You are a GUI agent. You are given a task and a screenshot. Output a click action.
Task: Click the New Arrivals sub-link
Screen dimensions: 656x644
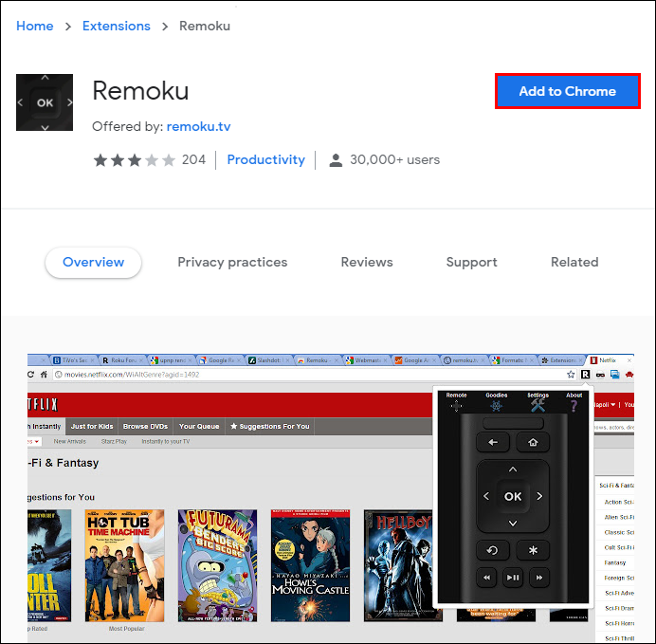coord(70,441)
